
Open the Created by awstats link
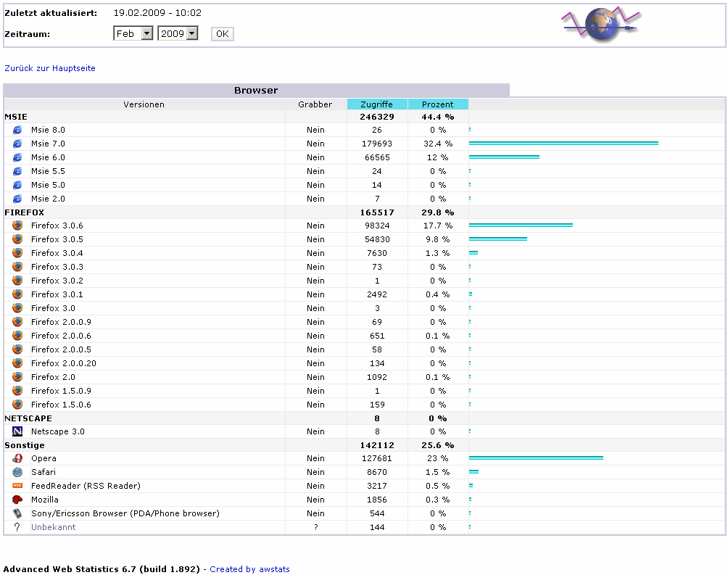(249, 569)
